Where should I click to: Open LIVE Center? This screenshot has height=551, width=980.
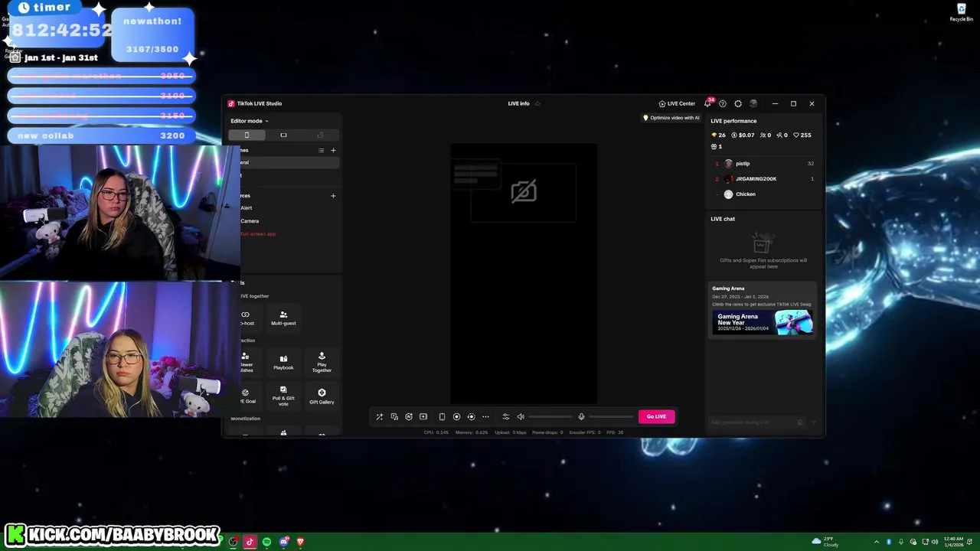tap(677, 103)
